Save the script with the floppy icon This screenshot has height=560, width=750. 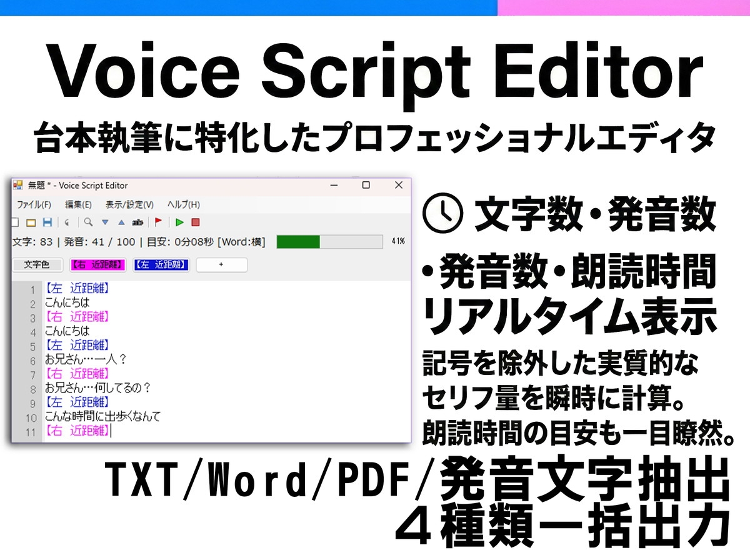click(47, 222)
